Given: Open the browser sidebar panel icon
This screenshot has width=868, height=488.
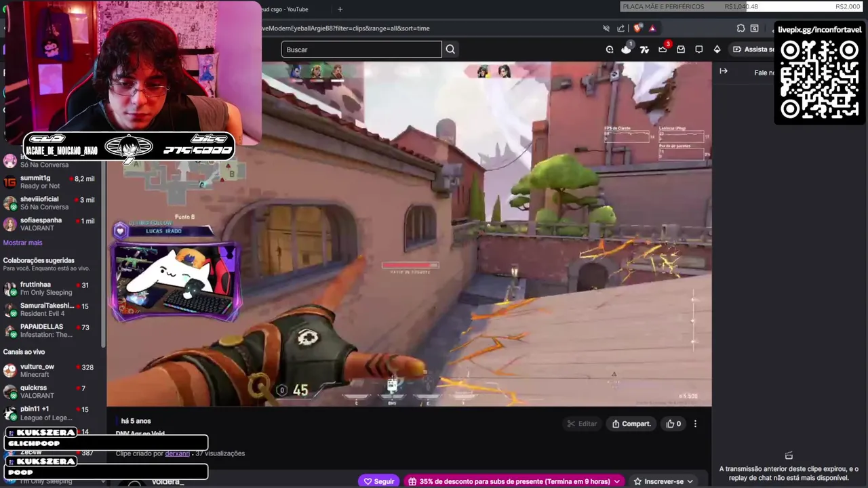Looking at the screenshot, I should (x=754, y=28).
